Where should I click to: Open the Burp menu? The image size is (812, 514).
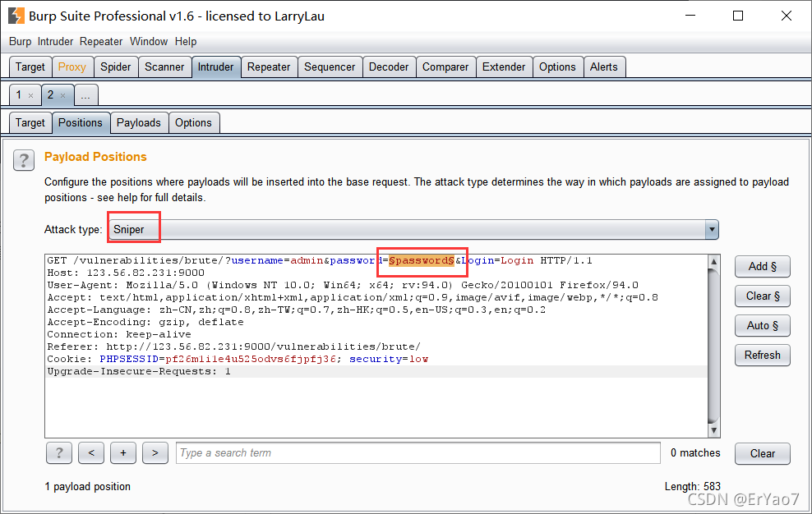21,41
